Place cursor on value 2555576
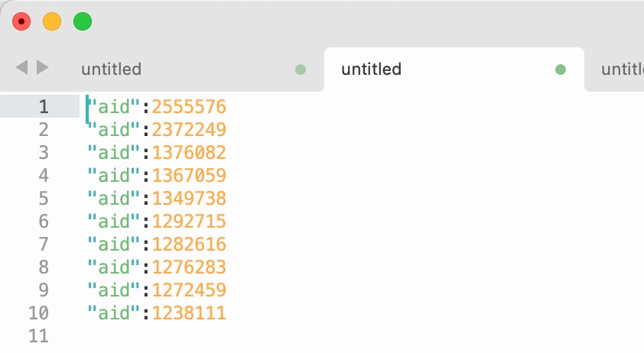Viewport: 644px width, 353px height. coord(189,106)
